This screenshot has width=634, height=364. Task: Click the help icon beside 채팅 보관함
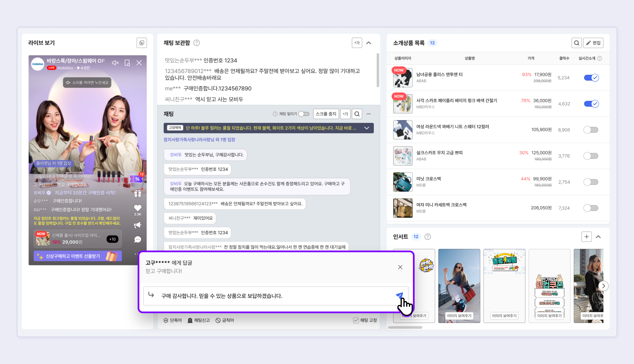tap(196, 43)
